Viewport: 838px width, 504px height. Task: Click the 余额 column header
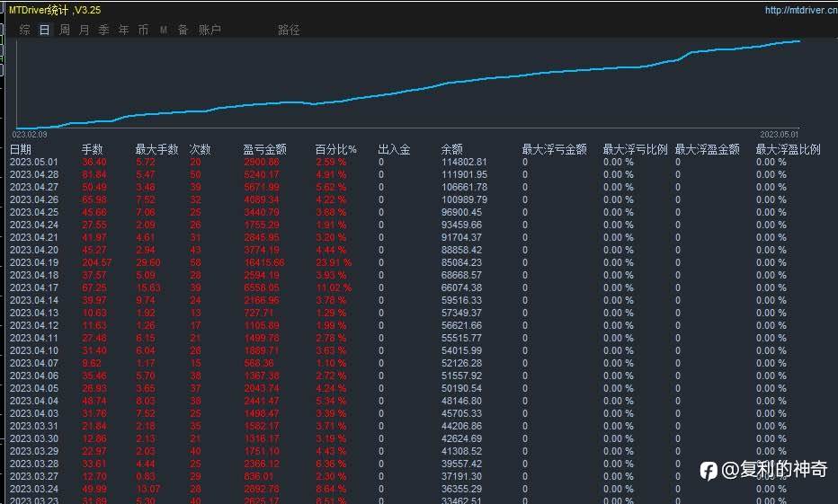click(452, 149)
